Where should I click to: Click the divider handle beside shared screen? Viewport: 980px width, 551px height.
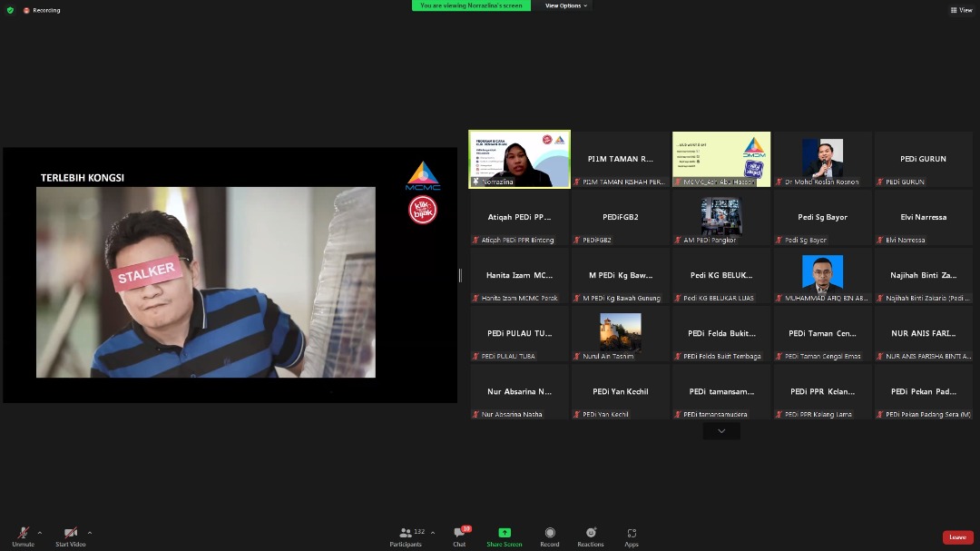pos(460,275)
